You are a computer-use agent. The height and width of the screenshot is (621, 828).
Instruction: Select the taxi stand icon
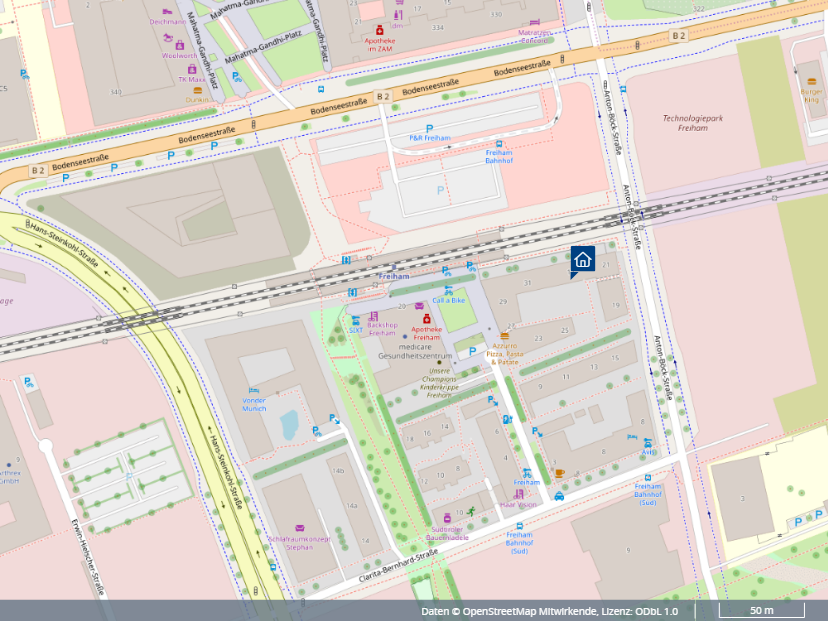(x=559, y=495)
